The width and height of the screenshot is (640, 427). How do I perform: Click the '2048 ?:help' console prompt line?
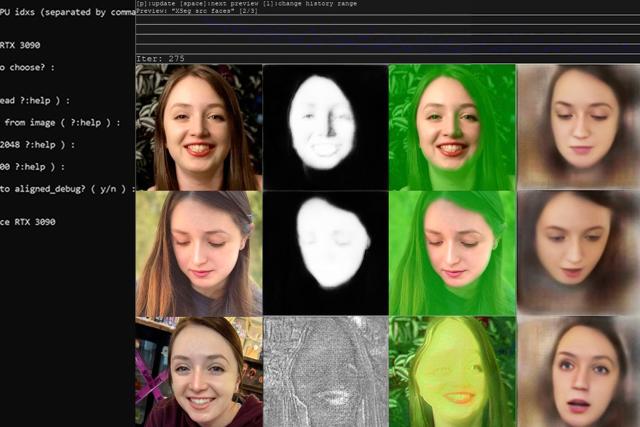coord(35,144)
